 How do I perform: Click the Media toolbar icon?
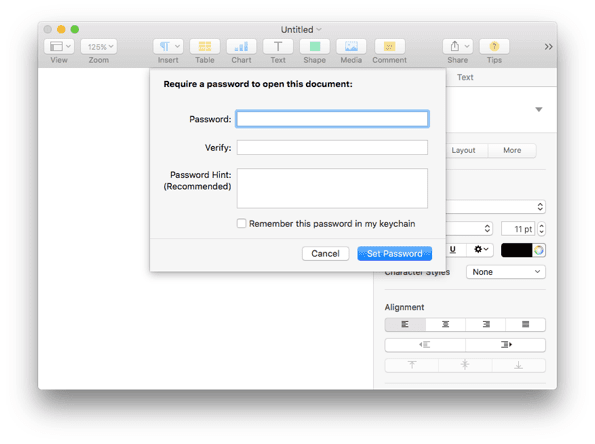pos(351,47)
